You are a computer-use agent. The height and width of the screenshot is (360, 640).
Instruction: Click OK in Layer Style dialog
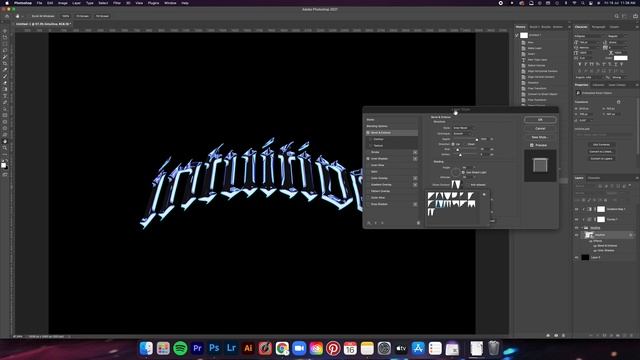click(540, 120)
